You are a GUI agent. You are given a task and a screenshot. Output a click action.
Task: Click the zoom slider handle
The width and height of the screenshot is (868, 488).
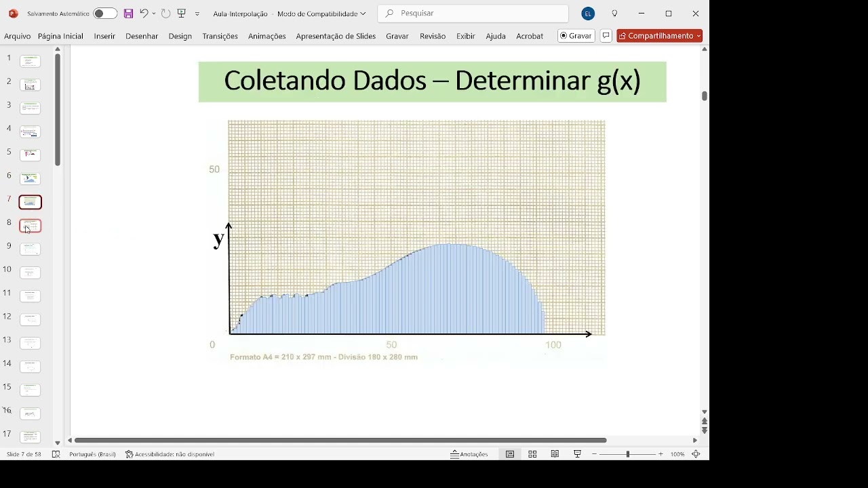pyautogui.click(x=628, y=454)
